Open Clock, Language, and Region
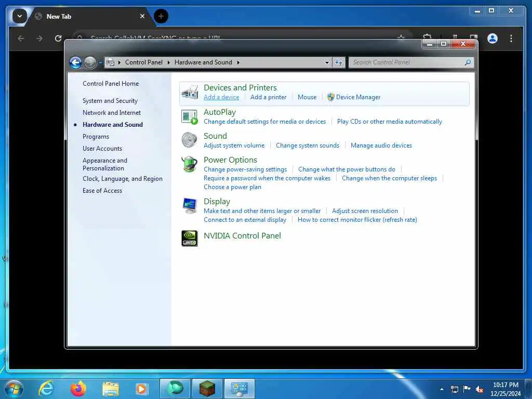 click(x=123, y=179)
